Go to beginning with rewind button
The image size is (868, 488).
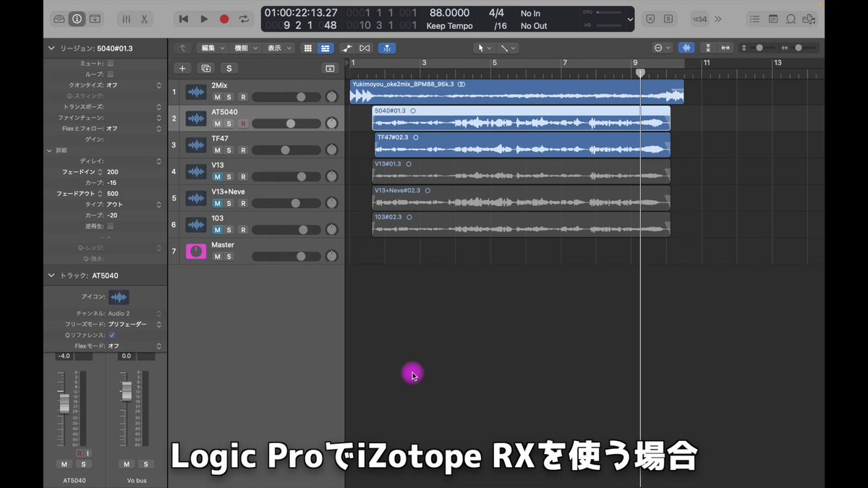184,19
